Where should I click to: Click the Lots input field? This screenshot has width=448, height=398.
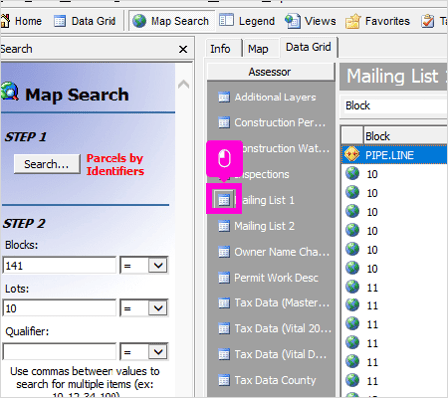tap(59, 308)
